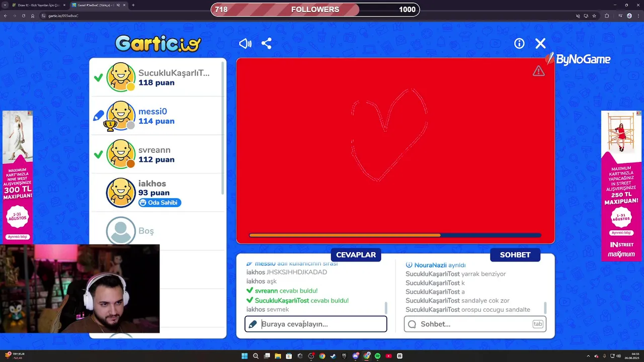
Task: Click SucukluKaşarlıT... player avatar
Action: [121, 77]
